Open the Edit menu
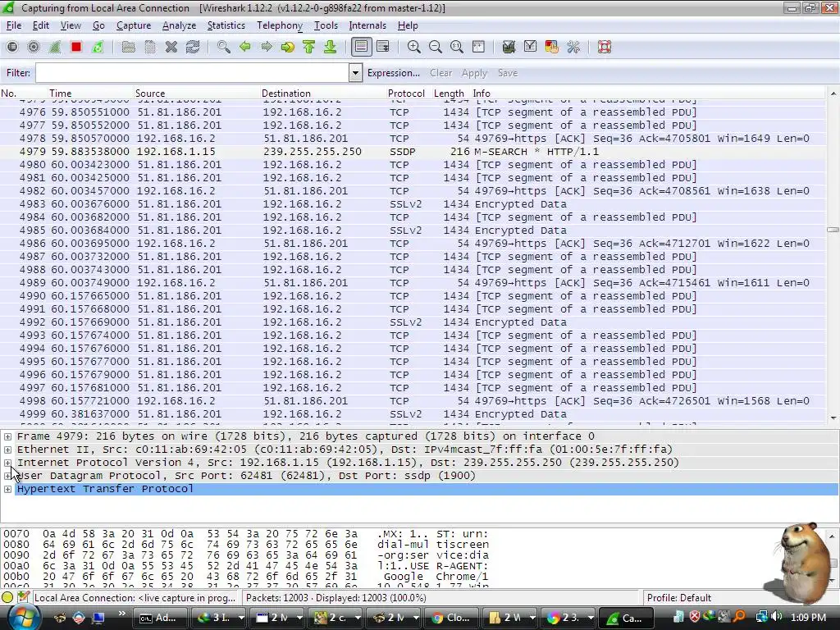840x630 pixels. [x=41, y=25]
